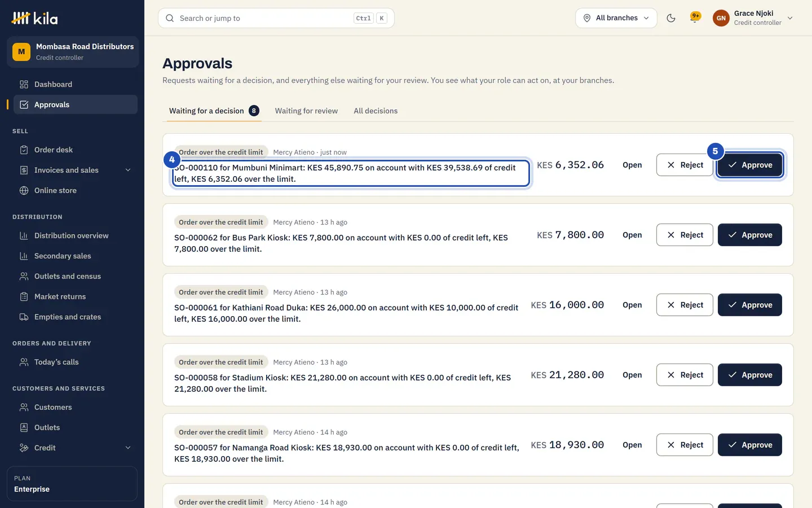
Task: Click the Kila logo
Action: click(34, 18)
